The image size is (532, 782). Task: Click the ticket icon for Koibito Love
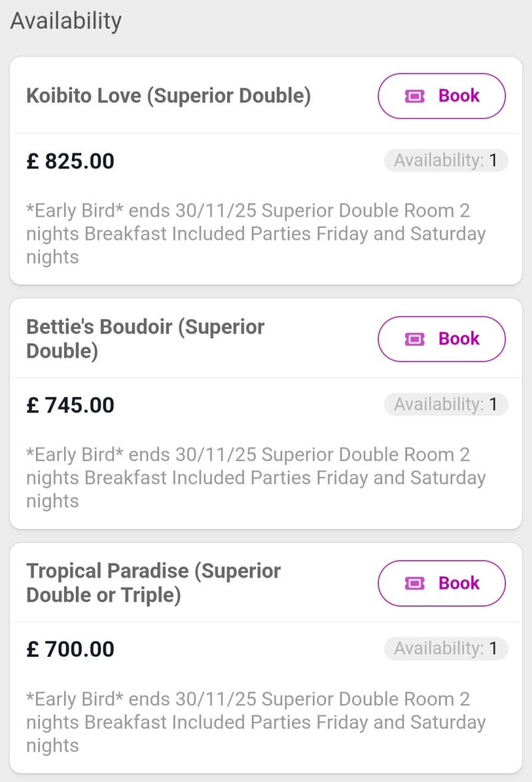pyautogui.click(x=414, y=97)
